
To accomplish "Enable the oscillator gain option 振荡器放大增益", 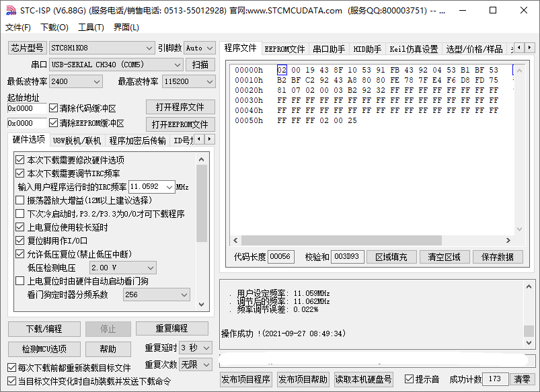I will tap(21, 200).
